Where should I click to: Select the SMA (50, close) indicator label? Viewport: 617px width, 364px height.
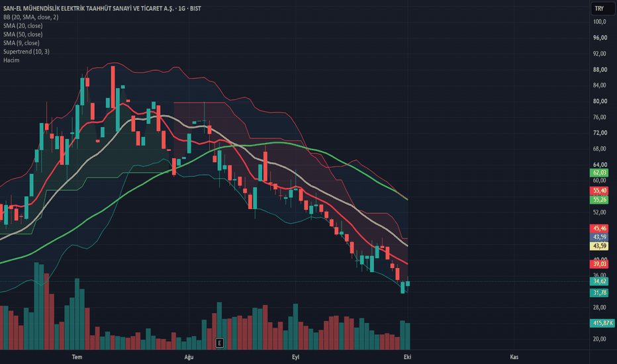pos(23,34)
